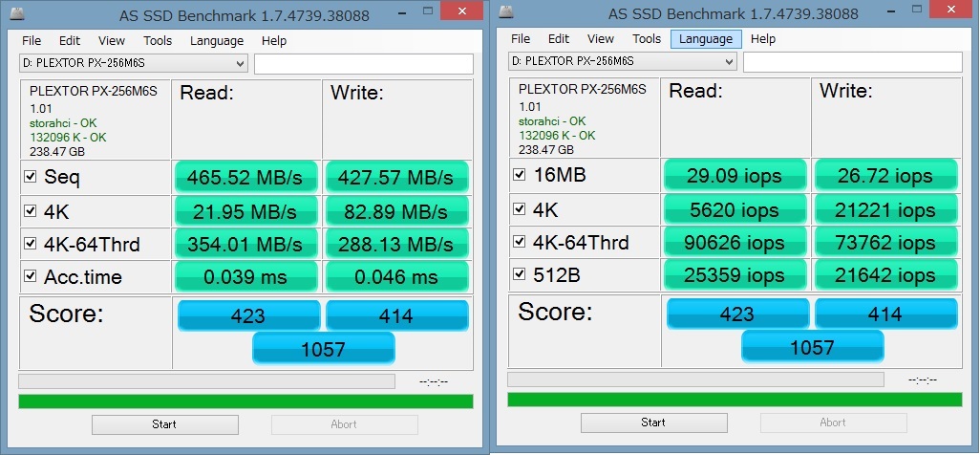Click gray progress bar in left window
The image size is (980, 455).
point(207,381)
